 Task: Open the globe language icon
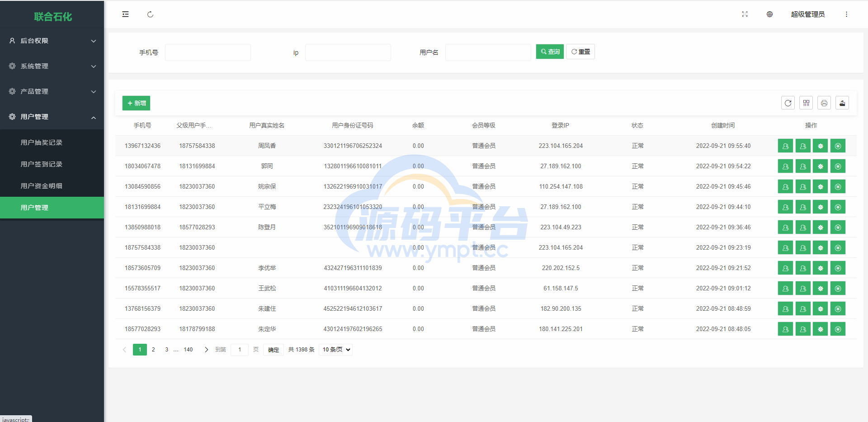(x=769, y=14)
